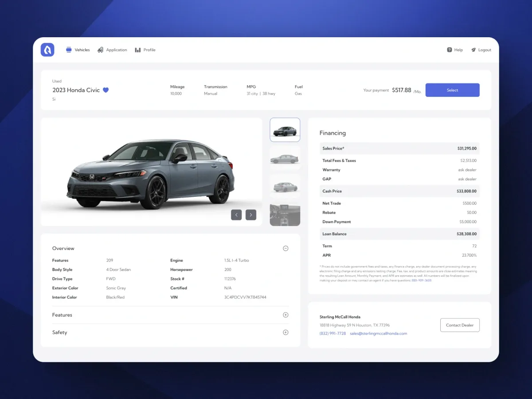Select the interior dashboard thumbnail
Screen dimensions: 532x399
285,215
